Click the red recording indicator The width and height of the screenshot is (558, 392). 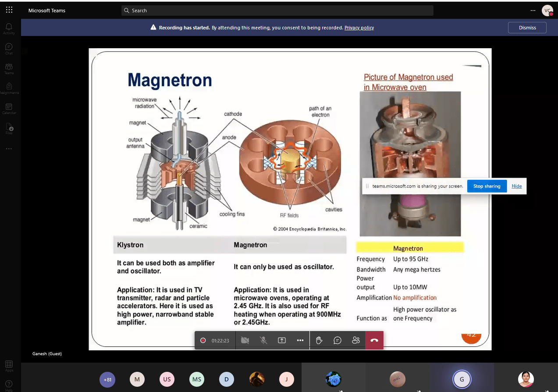(203, 340)
